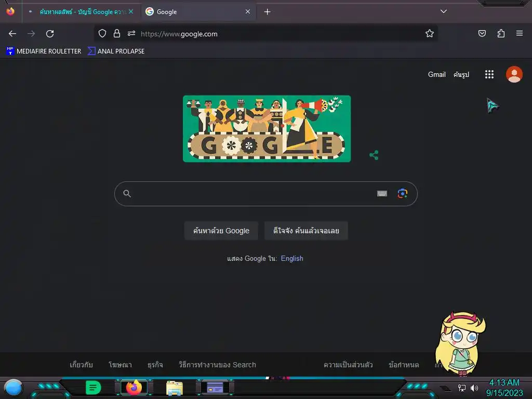Viewport: 532px width, 399px height.
Task: Click the Google Doodle image
Action: (267, 129)
